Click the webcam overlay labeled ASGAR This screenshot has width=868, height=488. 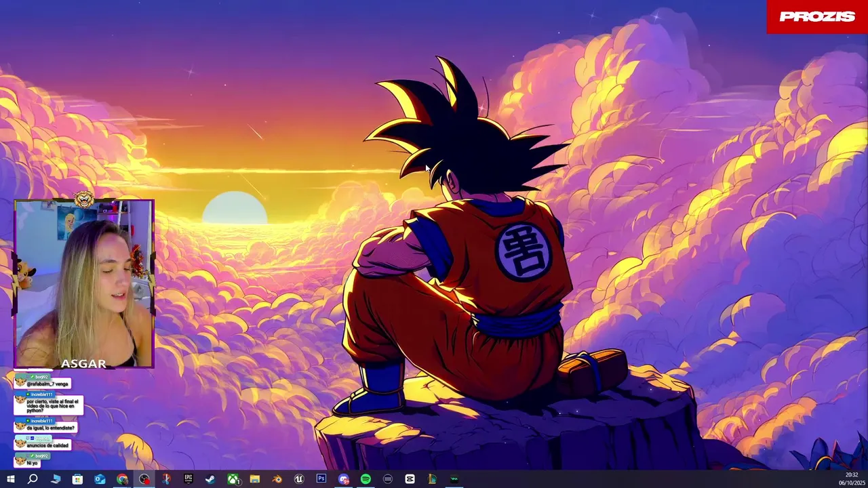point(84,283)
